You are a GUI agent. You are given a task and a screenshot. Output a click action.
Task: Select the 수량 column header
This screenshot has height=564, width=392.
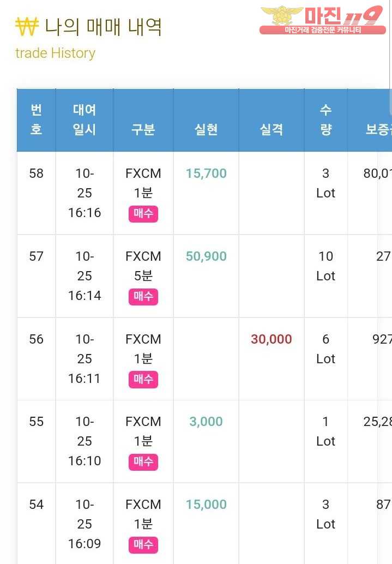click(326, 120)
